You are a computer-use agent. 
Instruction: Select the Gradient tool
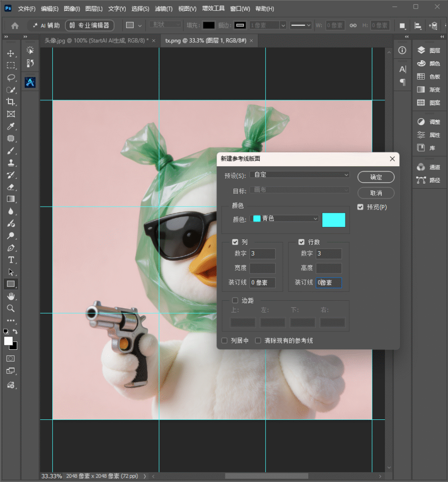point(11,199)
